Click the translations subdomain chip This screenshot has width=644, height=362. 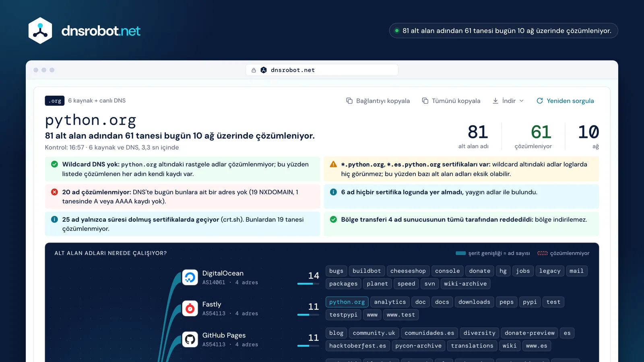tap(472, 346)
